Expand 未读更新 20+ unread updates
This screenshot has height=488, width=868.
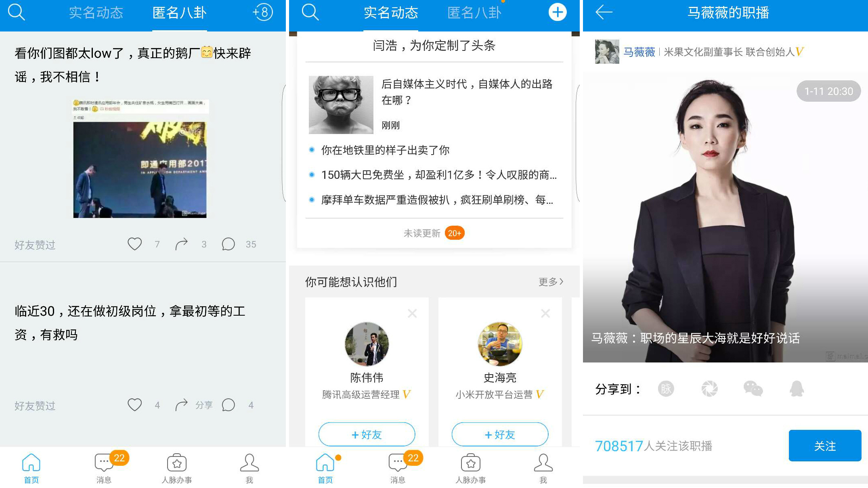[x=434, y=233]
